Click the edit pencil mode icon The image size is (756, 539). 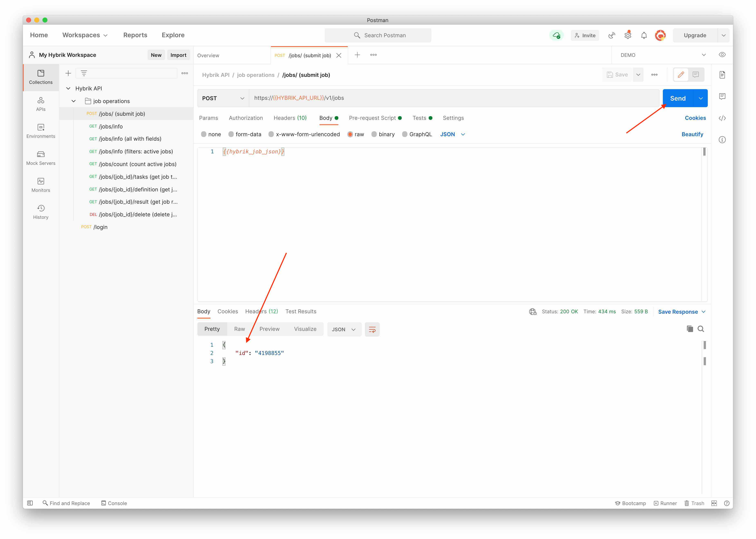click(x=681, y=75)
